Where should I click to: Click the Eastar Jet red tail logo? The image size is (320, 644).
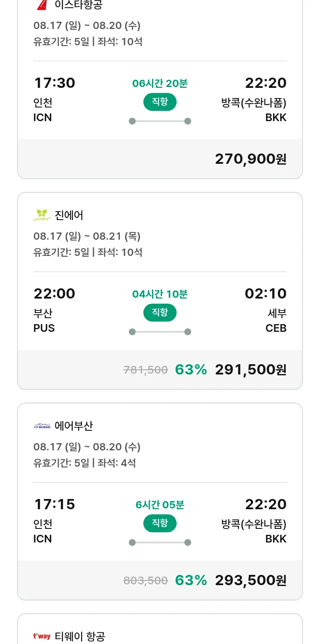(x=42, y=5)
